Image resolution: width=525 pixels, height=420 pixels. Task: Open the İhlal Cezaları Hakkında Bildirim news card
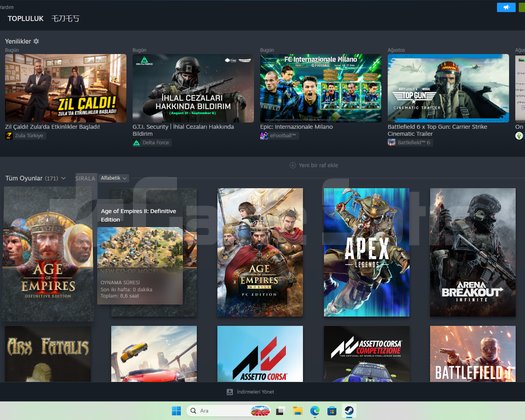(x=193, y=88)
